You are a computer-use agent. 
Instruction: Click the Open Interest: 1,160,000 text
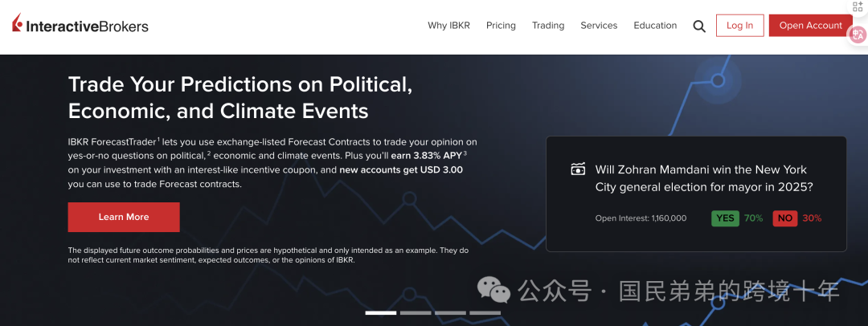641,218
